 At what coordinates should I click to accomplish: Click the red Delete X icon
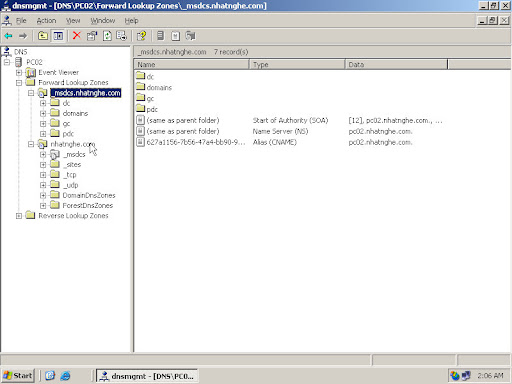(77, 35)
